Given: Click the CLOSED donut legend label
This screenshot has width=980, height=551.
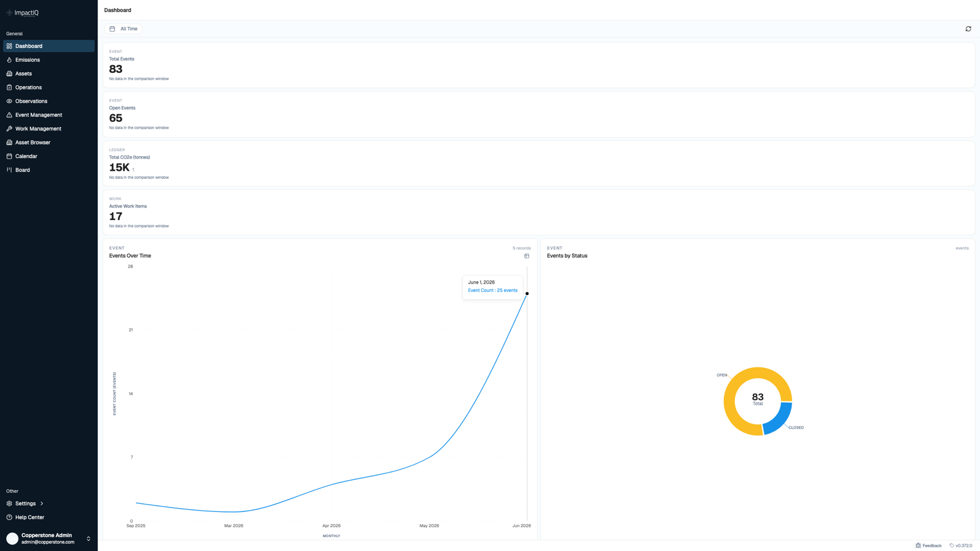Looking at the screenshot, I should coord(796,427).
